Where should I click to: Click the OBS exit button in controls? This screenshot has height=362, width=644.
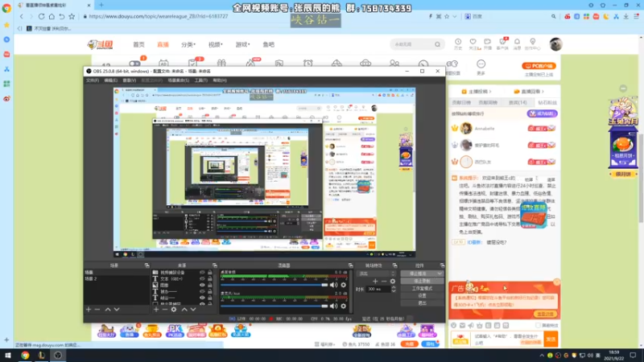[x=422, y=303]
